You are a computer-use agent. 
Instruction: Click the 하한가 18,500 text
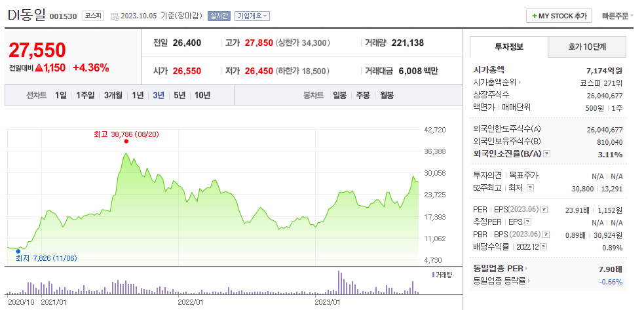coord(303,71)
